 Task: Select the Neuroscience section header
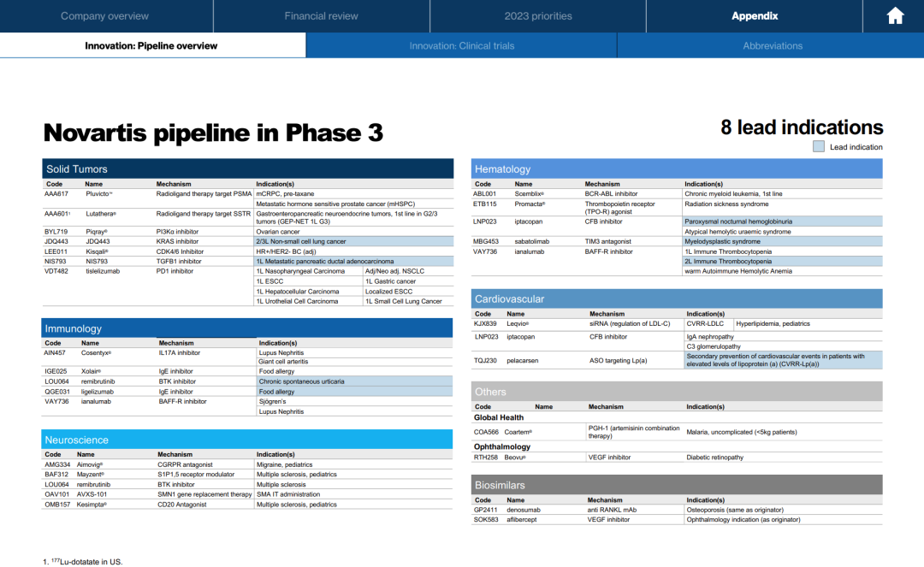tap(247, 440)
